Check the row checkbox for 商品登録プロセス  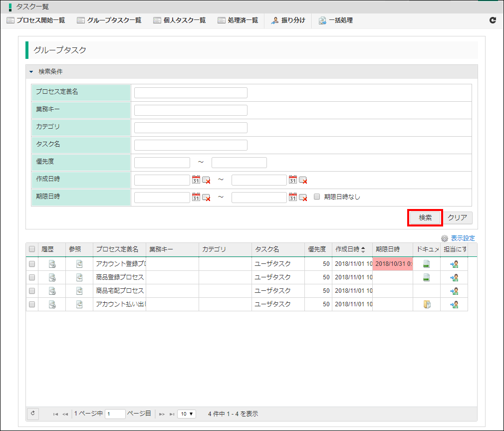[32, 277]
